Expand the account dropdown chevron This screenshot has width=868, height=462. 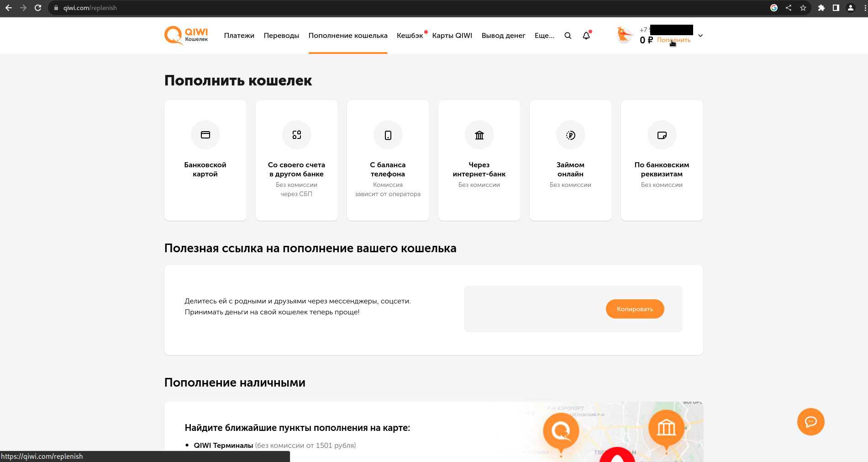[700, 36]
